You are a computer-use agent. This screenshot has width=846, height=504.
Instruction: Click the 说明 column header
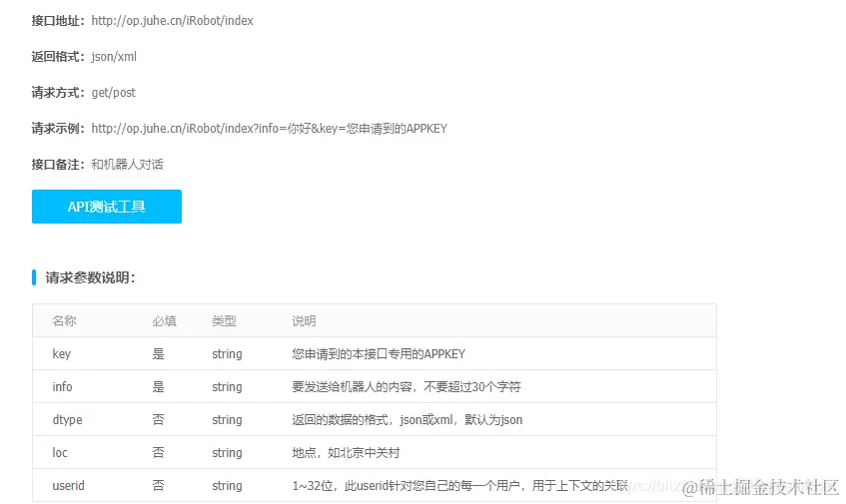pos(304,320)
